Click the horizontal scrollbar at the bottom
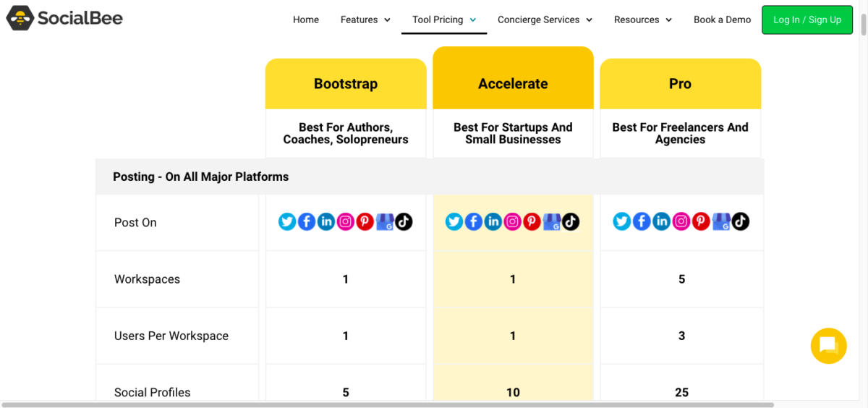 387,404
